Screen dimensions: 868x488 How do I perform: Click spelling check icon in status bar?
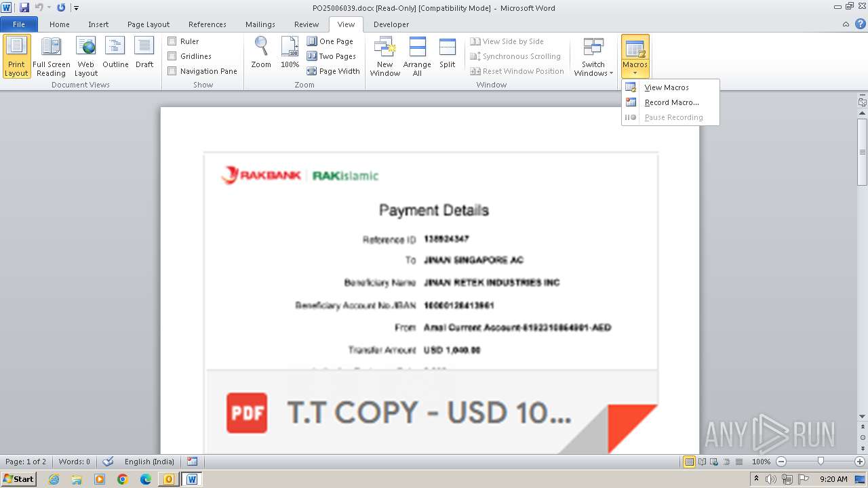tap(108, 462)
